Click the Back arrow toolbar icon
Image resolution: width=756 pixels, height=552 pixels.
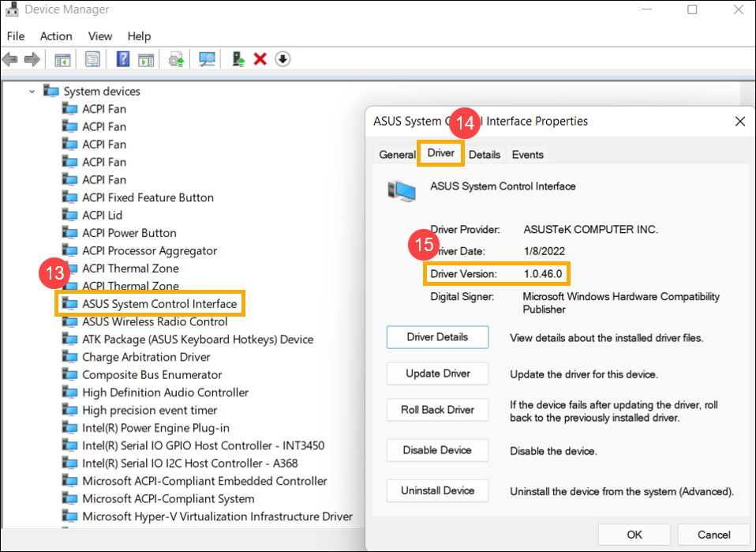[x=10, y=60]
